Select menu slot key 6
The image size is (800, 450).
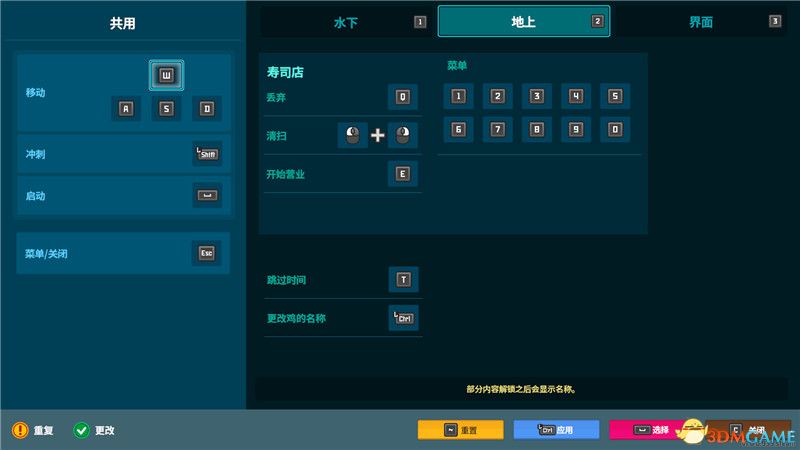tap(458, 129)
